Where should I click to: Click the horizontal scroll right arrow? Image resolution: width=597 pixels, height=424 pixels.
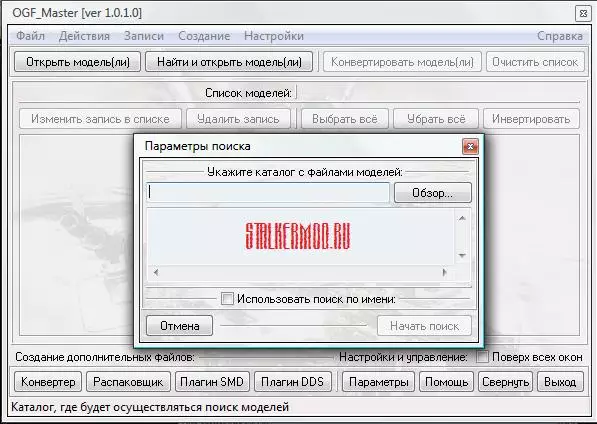coord(444,272)
